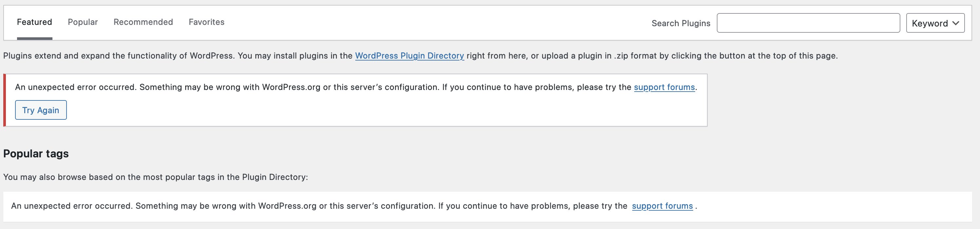
Task: Go to the Favorites tab
Action: point(206,22)
